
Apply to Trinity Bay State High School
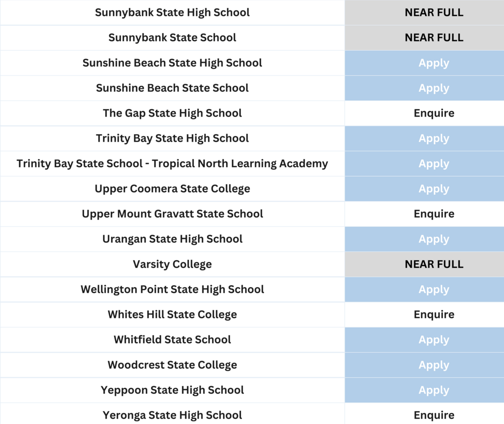(x=434, y=139)
